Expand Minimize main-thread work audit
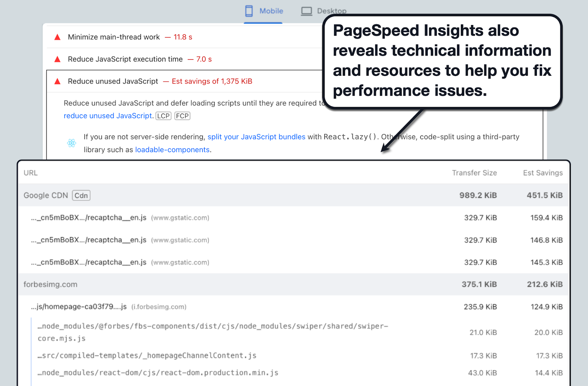588x386 pixels. 184,37
